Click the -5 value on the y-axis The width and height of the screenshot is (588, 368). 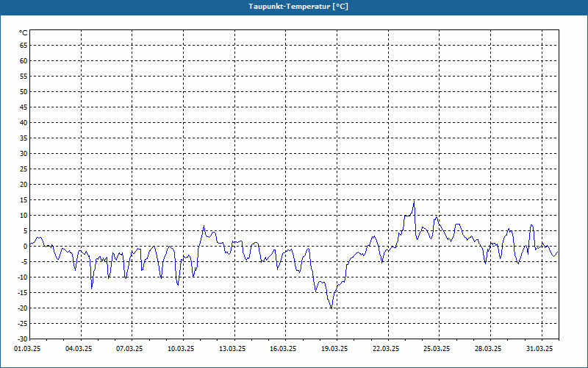point(24,262)
